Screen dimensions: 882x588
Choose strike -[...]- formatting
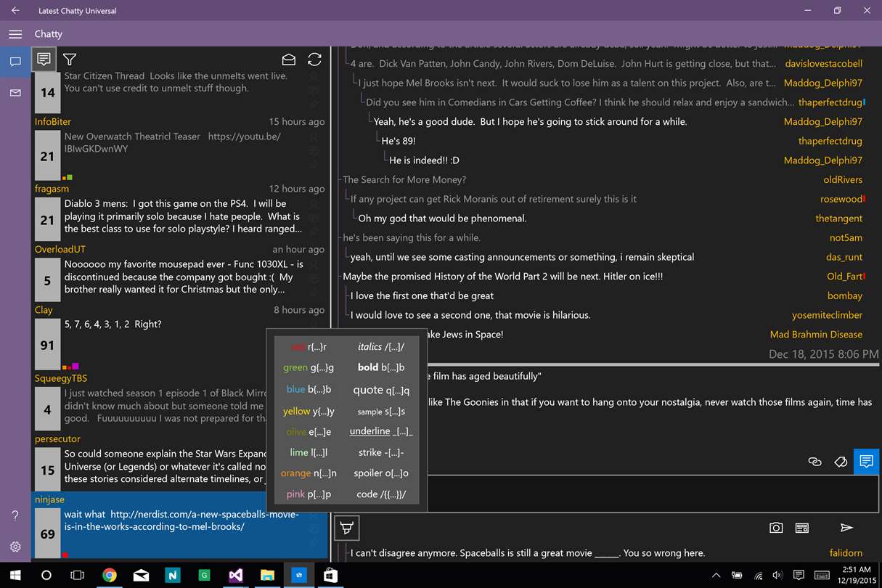[381, 452]
